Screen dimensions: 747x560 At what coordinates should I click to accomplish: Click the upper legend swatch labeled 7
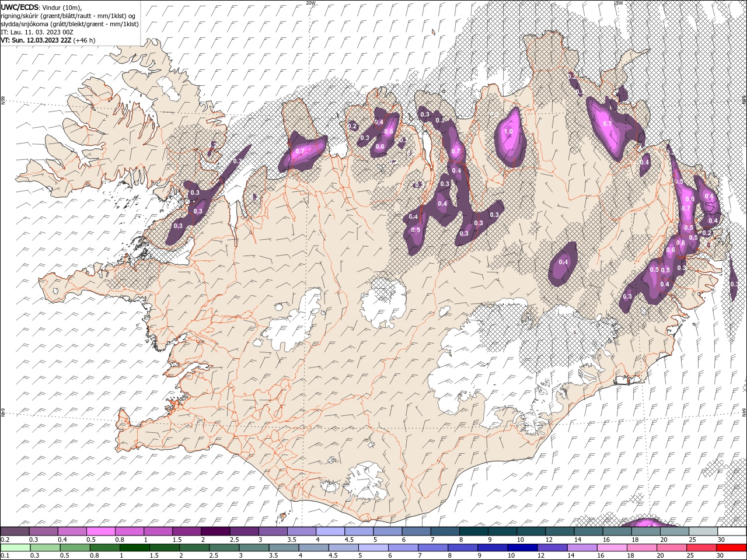444,531
